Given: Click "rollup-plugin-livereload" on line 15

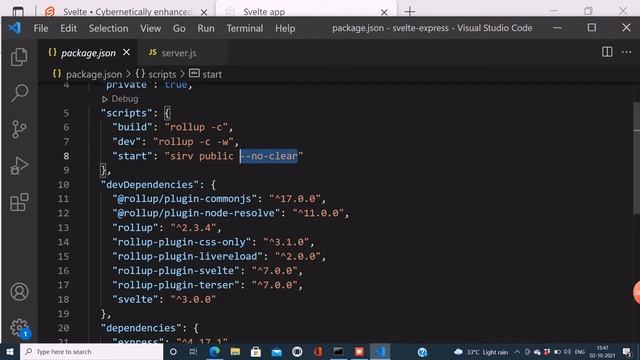Looking at the screenshot, I should coord(187,256).
